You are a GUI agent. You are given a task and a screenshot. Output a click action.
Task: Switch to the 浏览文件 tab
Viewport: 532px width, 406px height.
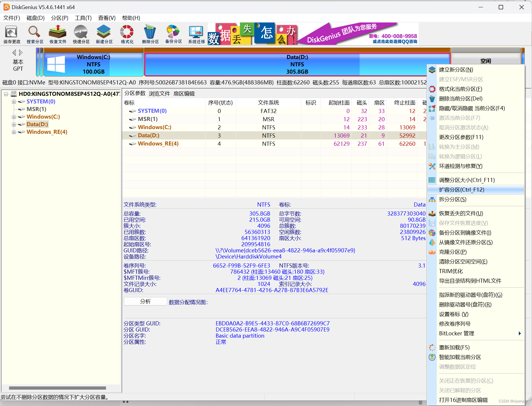[159, 93]
